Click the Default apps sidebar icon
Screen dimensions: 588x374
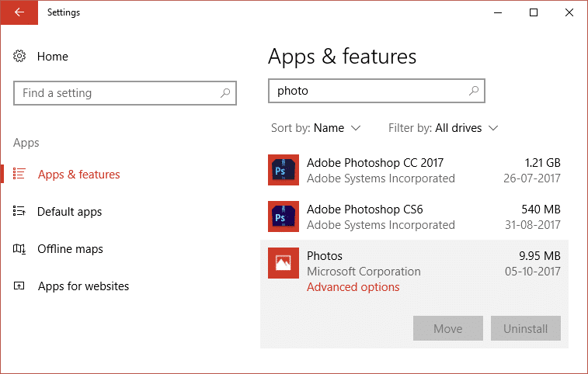point(19,211)
